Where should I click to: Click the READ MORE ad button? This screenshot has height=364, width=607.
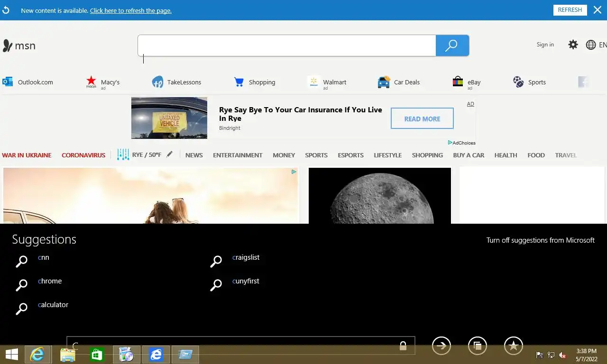[x=422, y=118]
